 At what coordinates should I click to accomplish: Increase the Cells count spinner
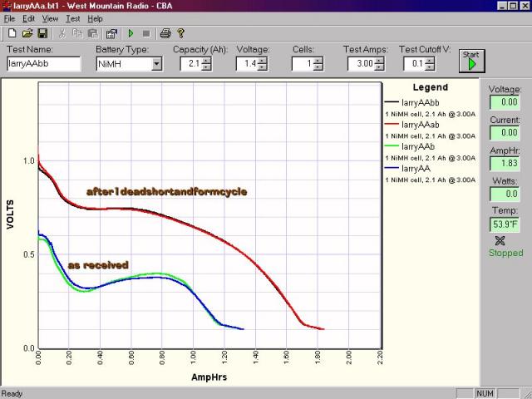click(319, 61)
